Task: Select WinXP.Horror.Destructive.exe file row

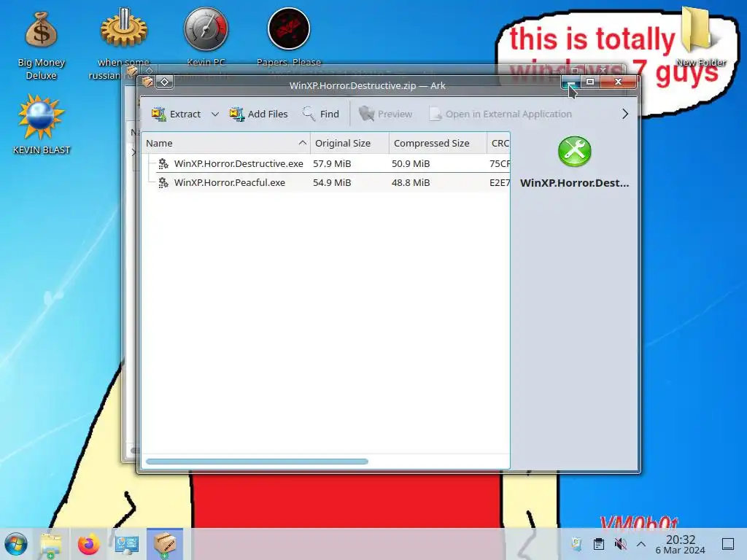Action: 326,164
